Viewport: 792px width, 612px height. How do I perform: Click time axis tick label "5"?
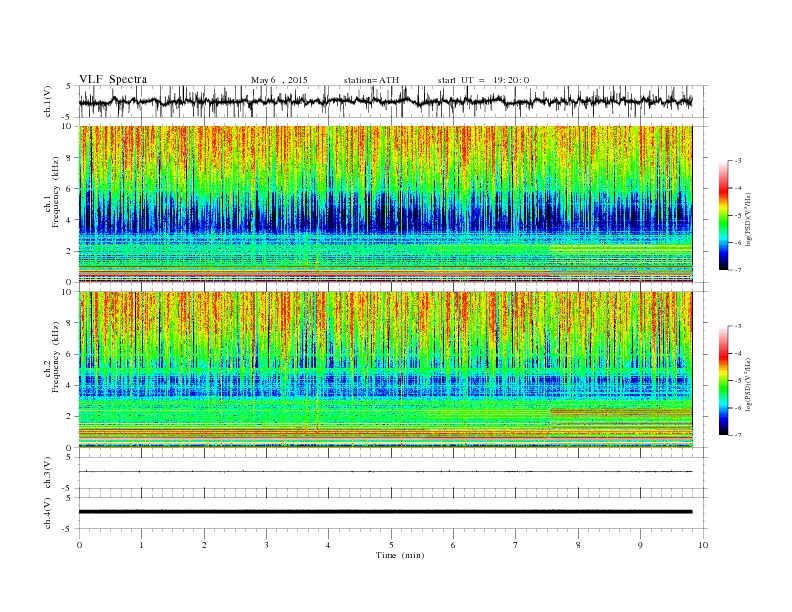[391, 545]
